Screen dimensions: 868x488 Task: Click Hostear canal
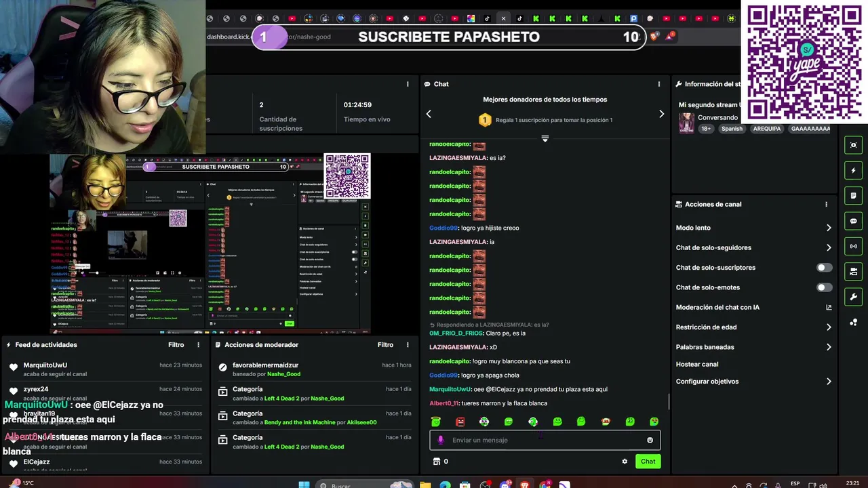coord(697,365)
